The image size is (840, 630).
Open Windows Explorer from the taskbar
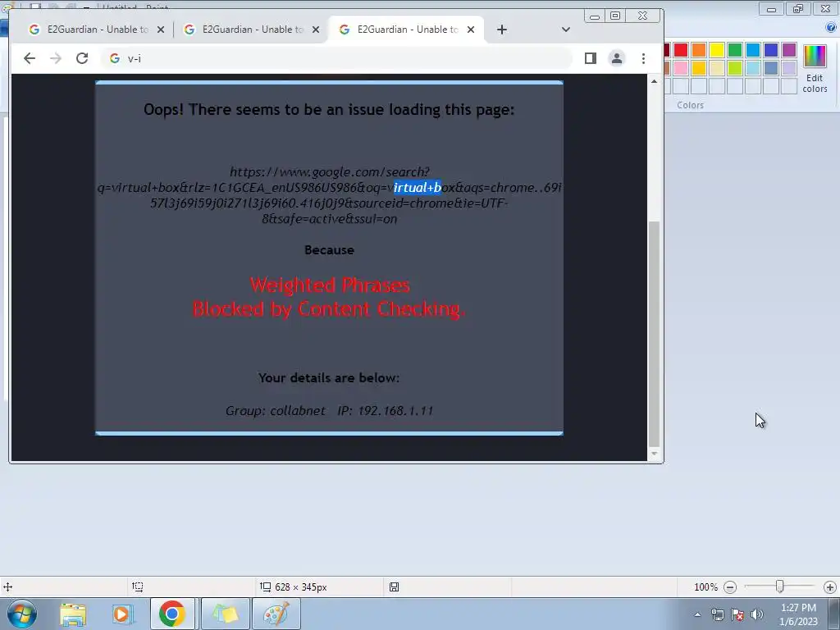73,614
